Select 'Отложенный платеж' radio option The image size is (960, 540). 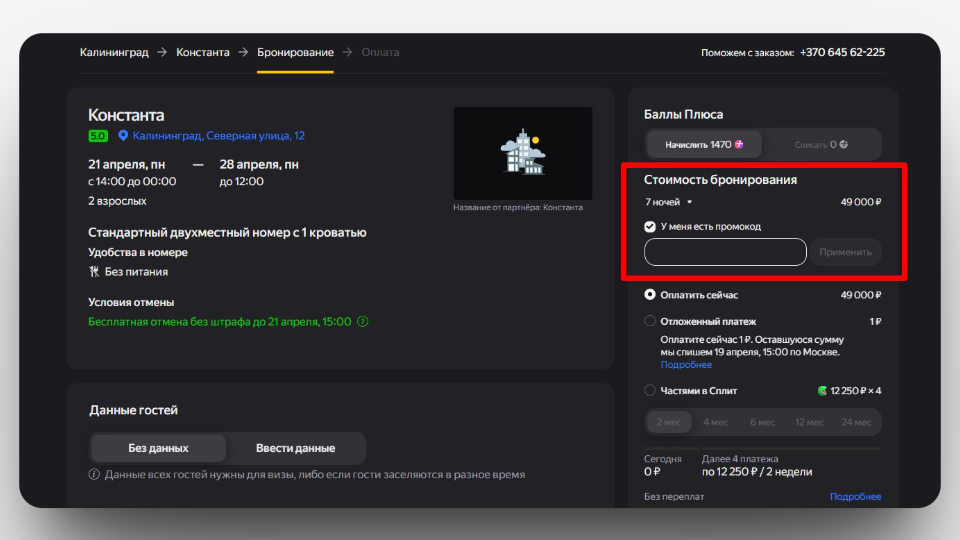click(650, 321)
